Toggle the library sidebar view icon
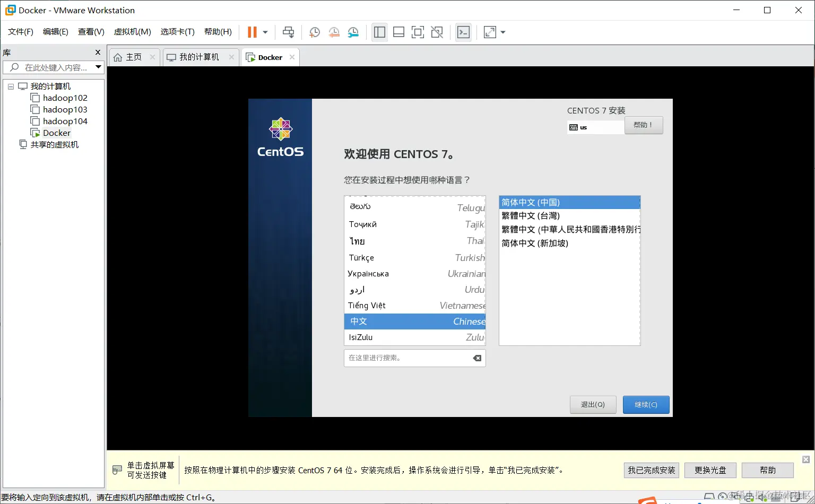This screenshot has height=504, width=815. 379,32
